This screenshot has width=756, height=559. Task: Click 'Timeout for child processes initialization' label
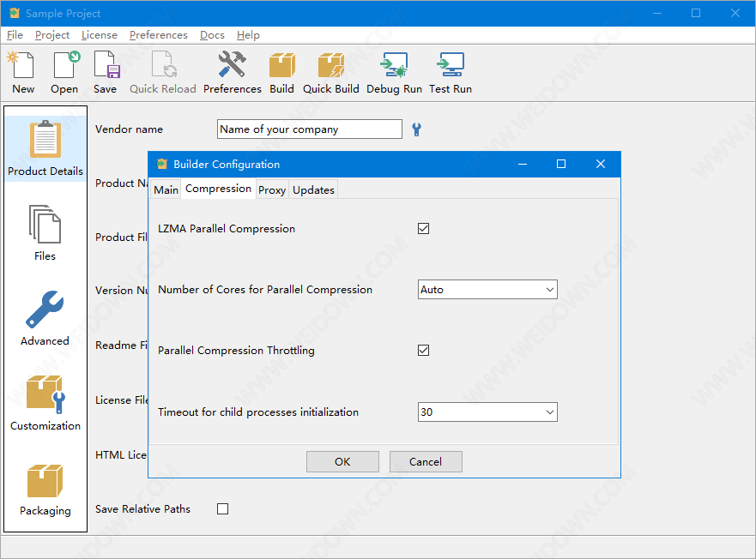click(258, 412)
